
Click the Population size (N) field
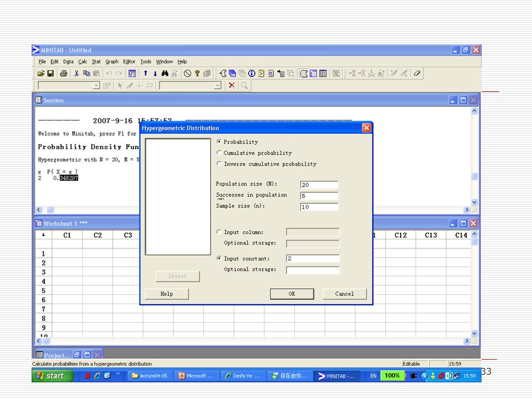[x=319, y=185]
